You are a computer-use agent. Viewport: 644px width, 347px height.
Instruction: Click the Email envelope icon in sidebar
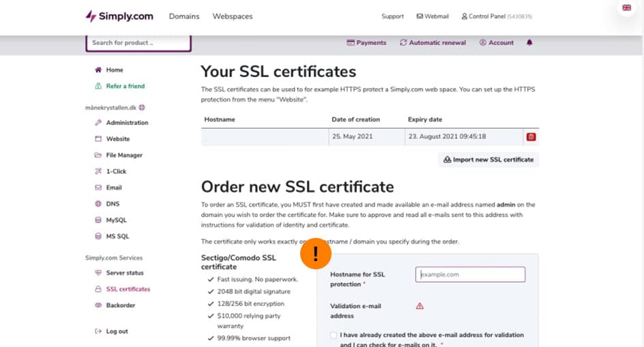(98, 187)
